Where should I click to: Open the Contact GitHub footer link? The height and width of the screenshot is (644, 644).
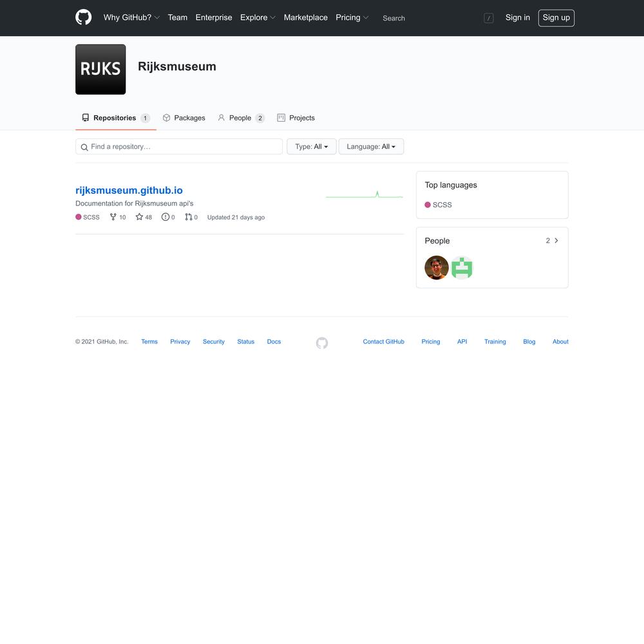(384, 342)
